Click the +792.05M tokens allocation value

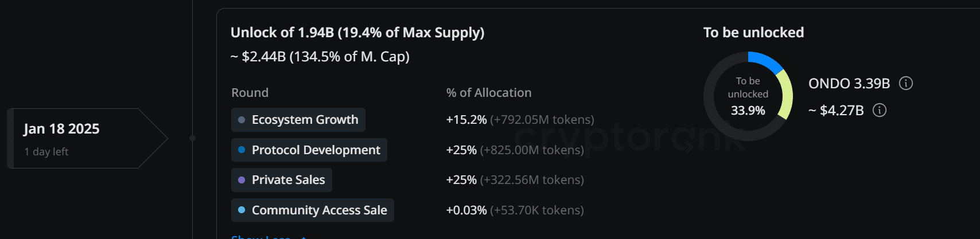click(x=542, y=120)
